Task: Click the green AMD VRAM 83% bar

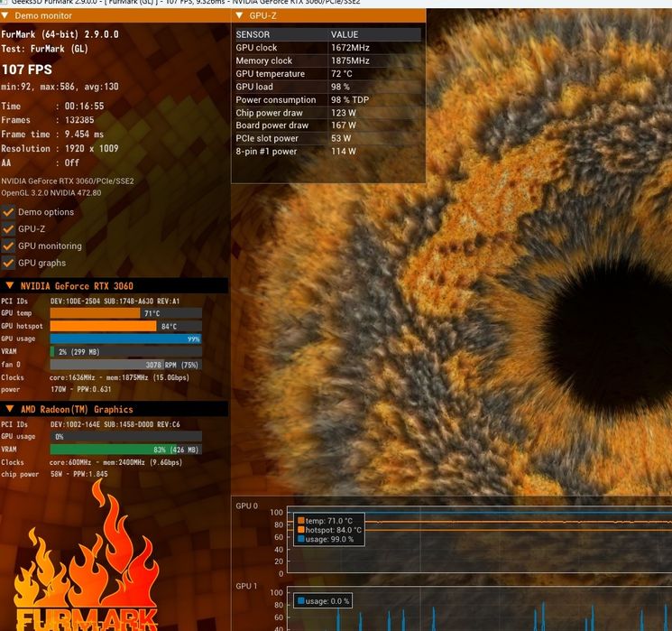Action: (x=126, y=450)
